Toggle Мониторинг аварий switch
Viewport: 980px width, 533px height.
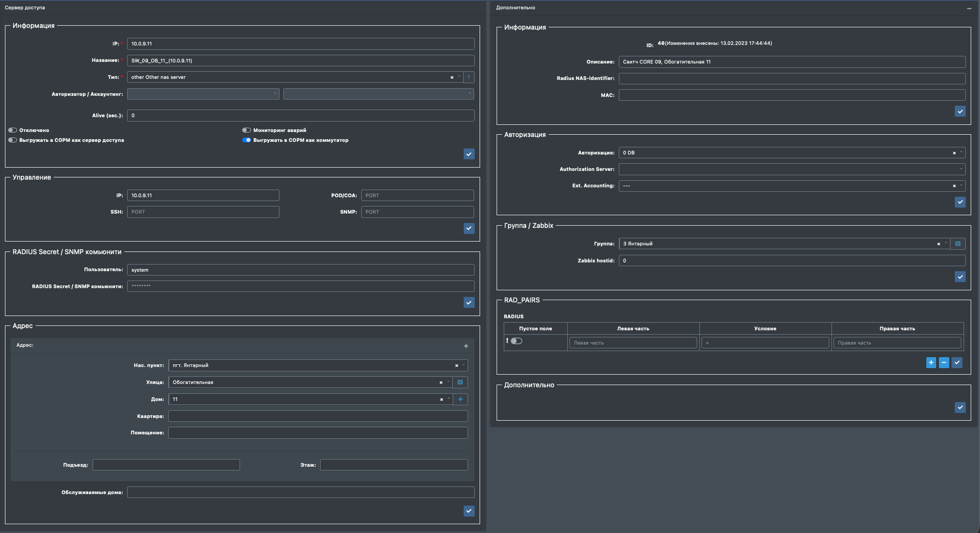click(x=247, y=130)
